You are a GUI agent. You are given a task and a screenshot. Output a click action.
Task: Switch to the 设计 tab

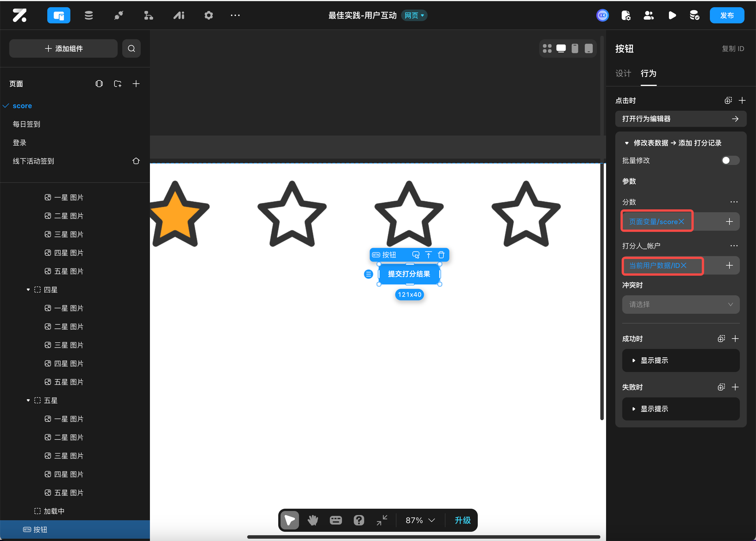click(x=623, y=73)
